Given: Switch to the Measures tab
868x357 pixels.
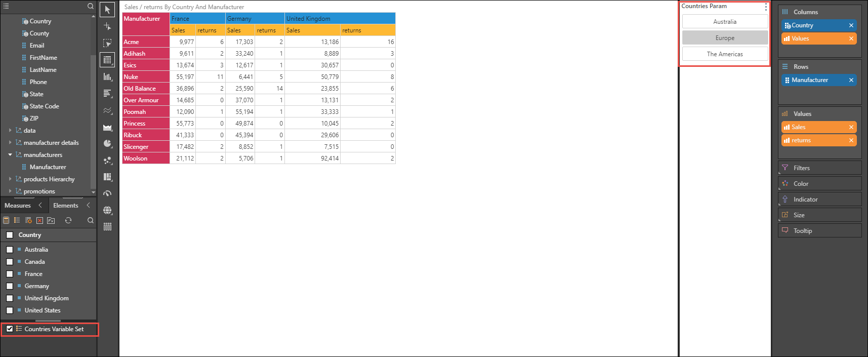Looking at the screenshot, I should point(18,206).
